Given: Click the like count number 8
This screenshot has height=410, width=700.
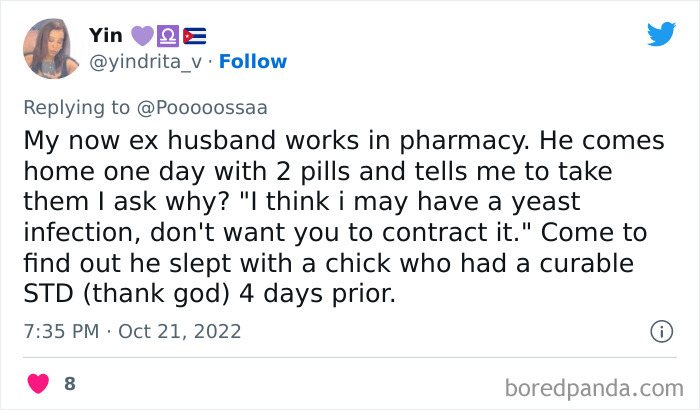Looking at the screenshot, I should point(69,384).
